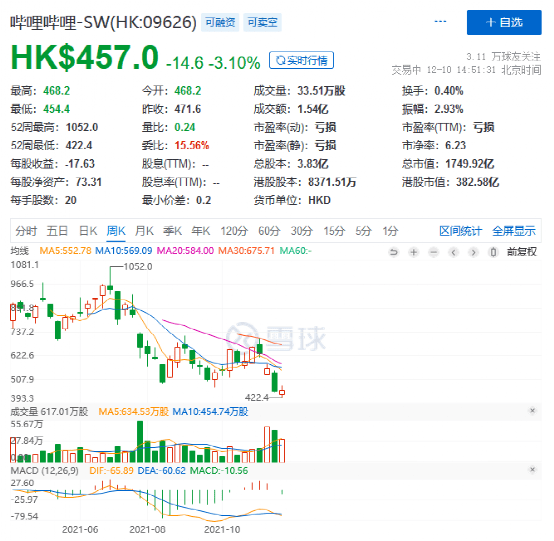Click the MACD (12,26,9) parameter label
Image resolution: width=554 pixels, height=541 pixels.
point(45,471)
